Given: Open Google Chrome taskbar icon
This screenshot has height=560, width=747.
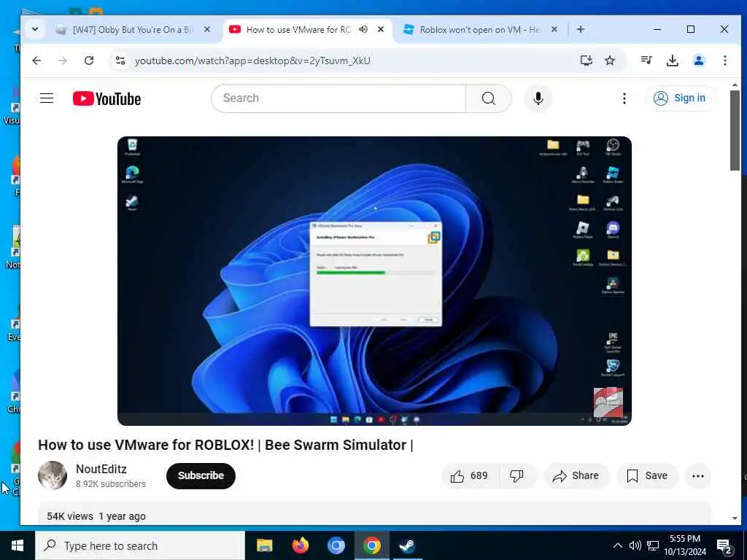Looking at the screenshot, I should (x=371, y=545).
